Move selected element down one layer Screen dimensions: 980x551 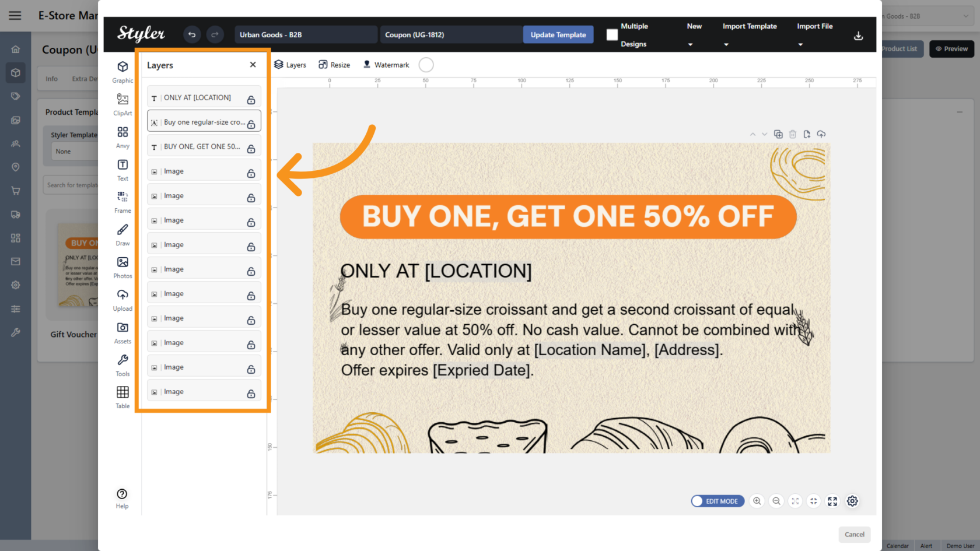tap(765, 134)
